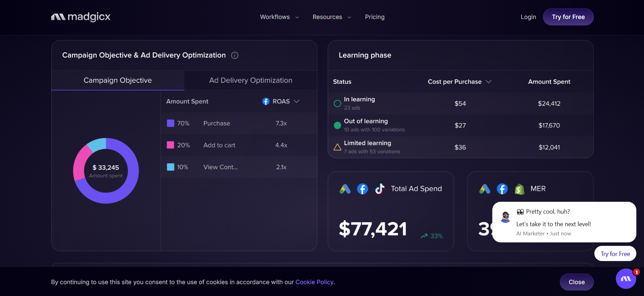Click the Limited learning status text
Viewport: 644px width, 296px height.
pos(368,143)
